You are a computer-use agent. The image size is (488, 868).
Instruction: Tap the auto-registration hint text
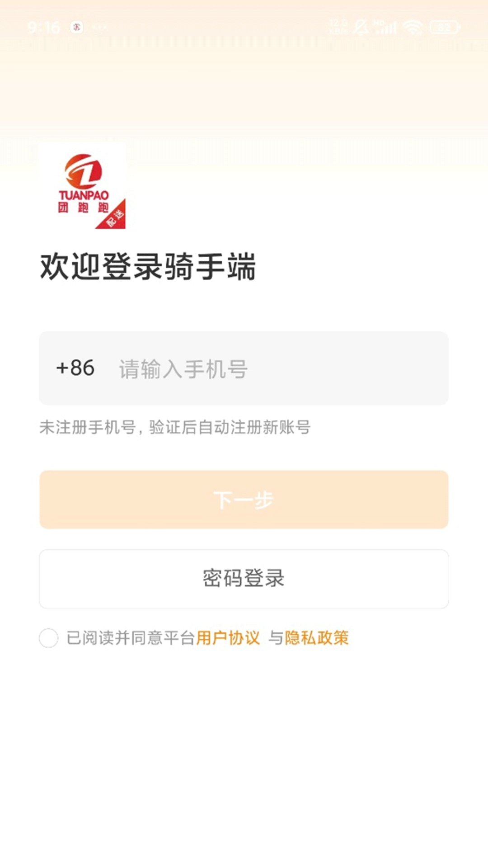pos(175,427)
